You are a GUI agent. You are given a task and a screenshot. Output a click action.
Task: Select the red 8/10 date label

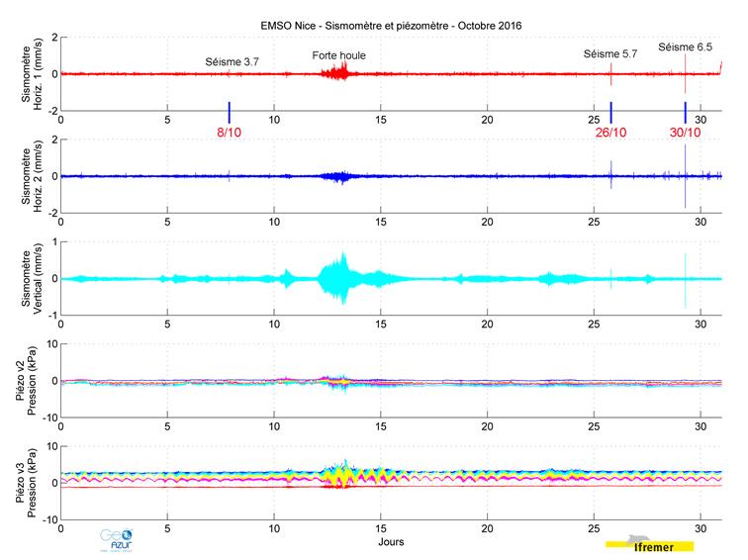pos(230,133)
